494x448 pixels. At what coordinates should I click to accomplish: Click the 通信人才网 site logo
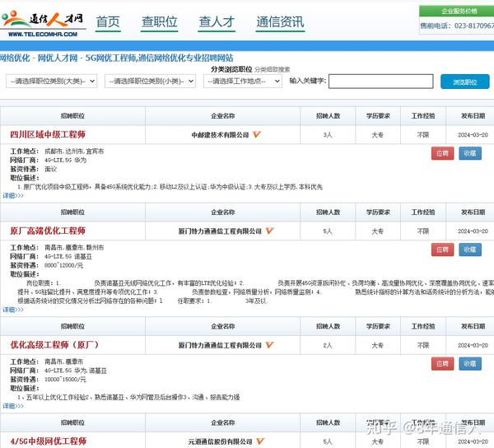click(x=43, y=24)
